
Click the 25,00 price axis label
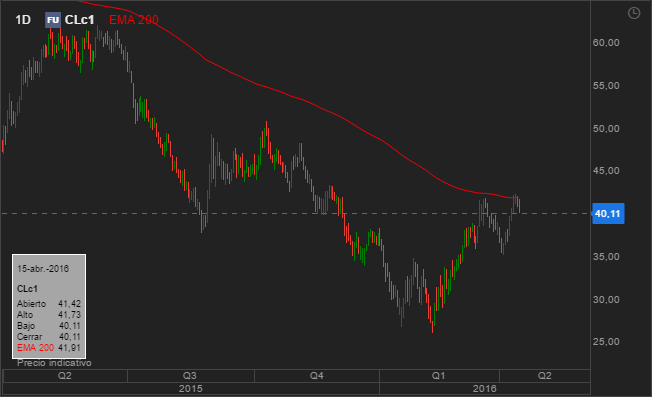[606, 342]
